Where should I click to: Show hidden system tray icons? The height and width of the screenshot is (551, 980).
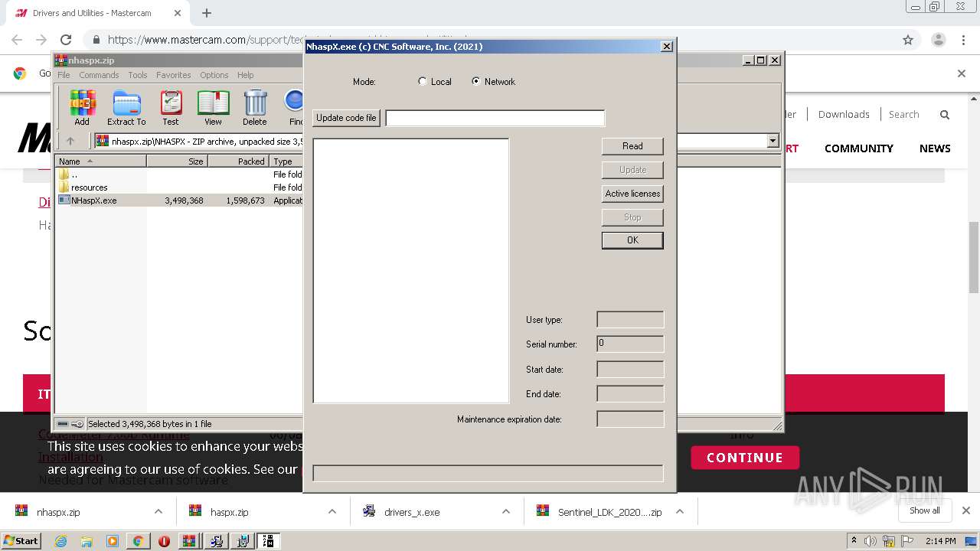(x=854, y=541)
